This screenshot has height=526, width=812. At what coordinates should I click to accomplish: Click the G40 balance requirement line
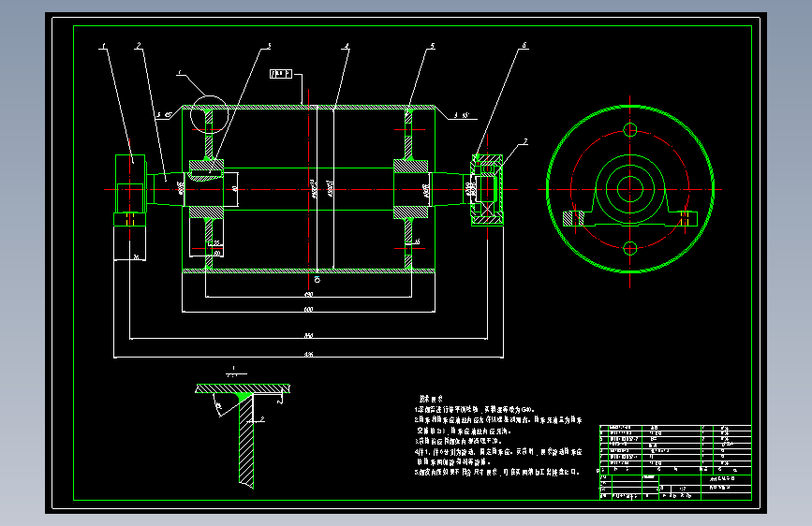pyautogui.click(x=474, y=410)
